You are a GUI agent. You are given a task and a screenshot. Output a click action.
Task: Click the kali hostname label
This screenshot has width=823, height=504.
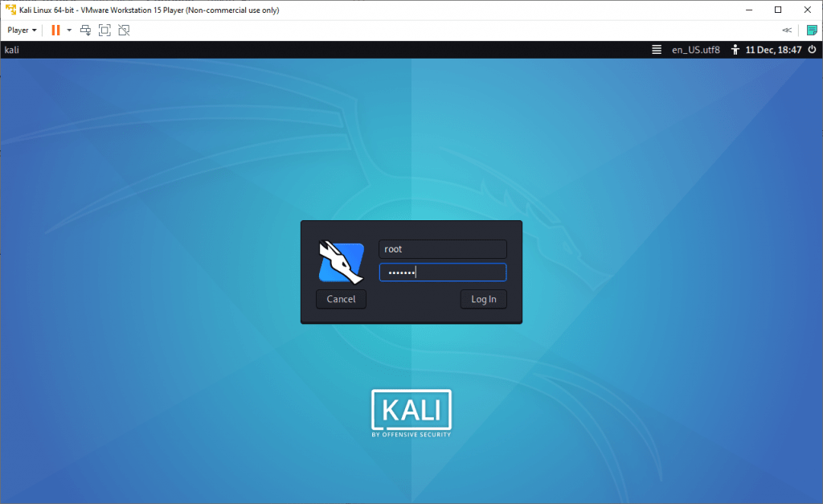click(x=11, y=49)
